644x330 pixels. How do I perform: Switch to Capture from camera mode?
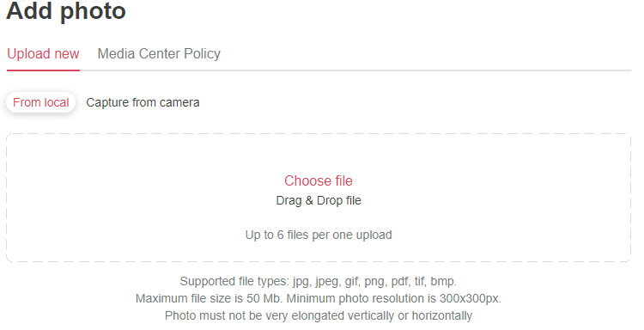[x=143, y=102]
